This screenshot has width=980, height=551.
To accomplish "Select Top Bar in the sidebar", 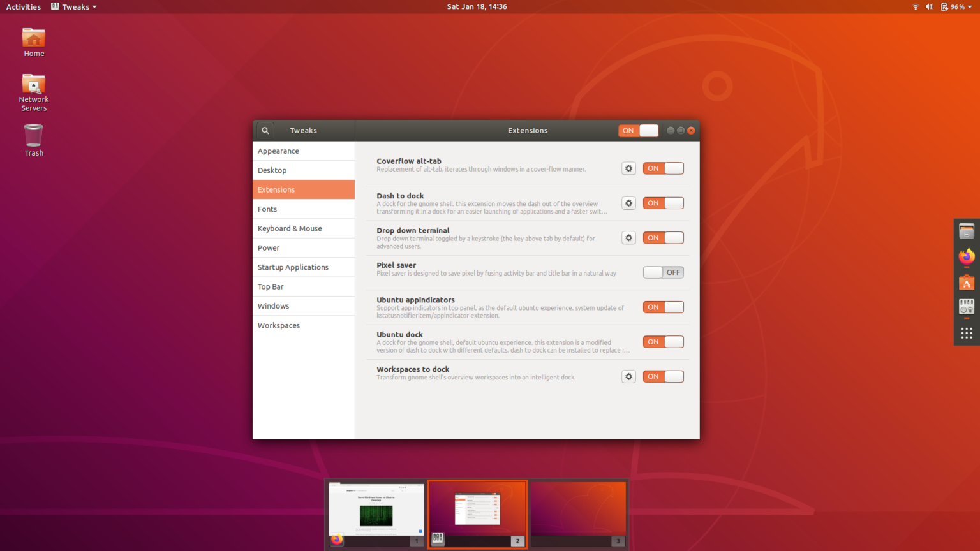I will [x=304, y=286].
